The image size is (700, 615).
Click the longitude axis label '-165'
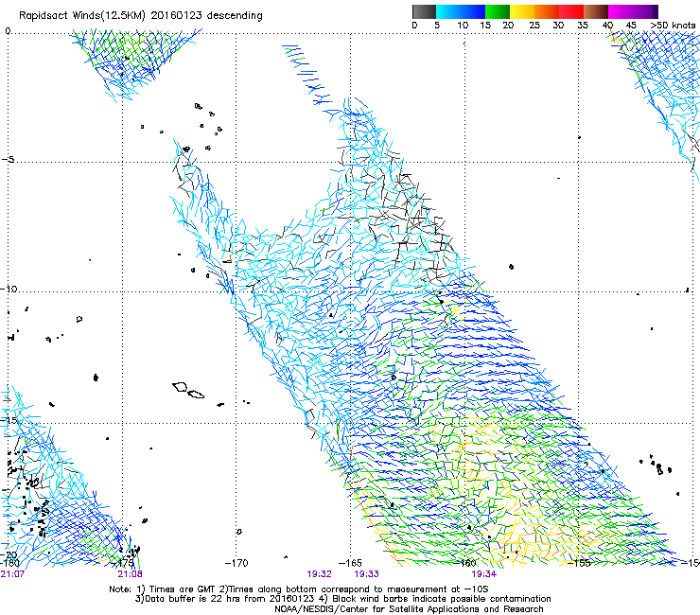click(350, 563)
